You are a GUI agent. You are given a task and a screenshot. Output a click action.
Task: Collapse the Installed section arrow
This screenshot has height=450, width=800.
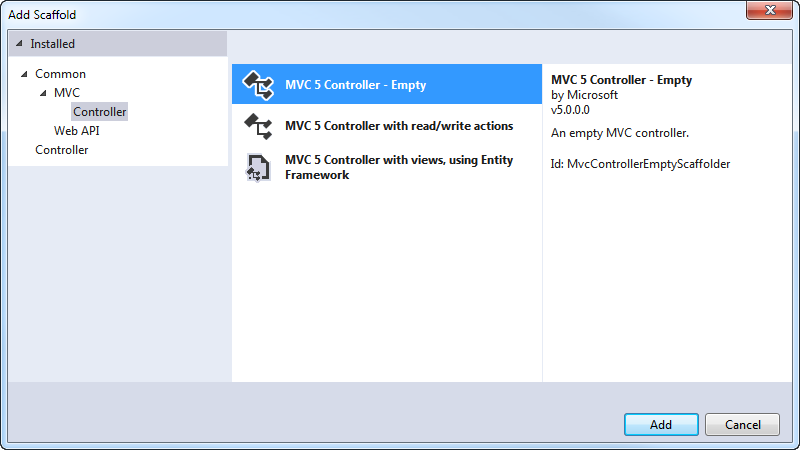tap(21, 44)
